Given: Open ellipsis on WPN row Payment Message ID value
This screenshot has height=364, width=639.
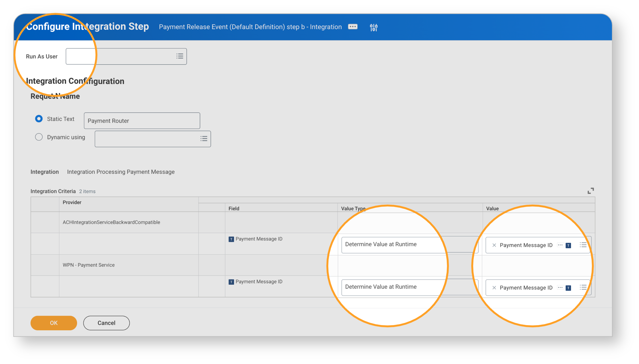Looking at the screenshot, I should click(560, 288).
